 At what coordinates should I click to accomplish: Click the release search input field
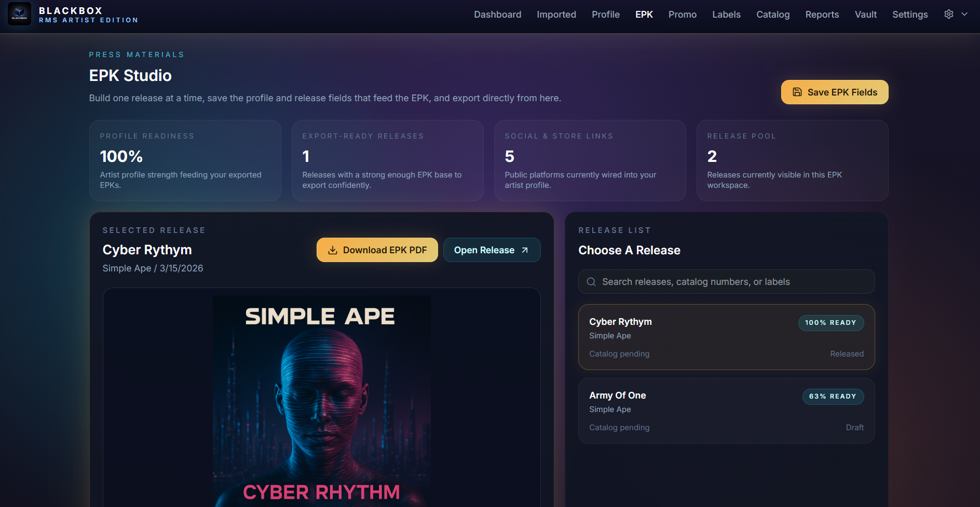point(726,281)
